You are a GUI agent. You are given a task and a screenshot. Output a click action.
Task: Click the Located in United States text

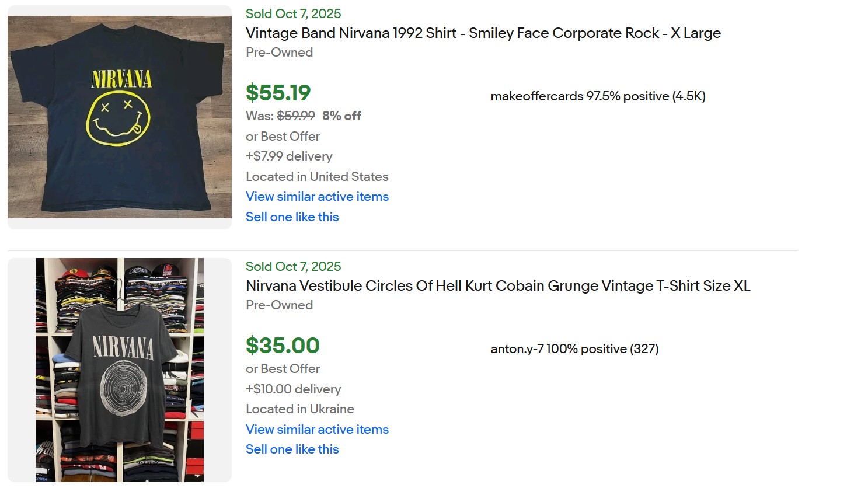pyautogui.click(x=317, y=177)
